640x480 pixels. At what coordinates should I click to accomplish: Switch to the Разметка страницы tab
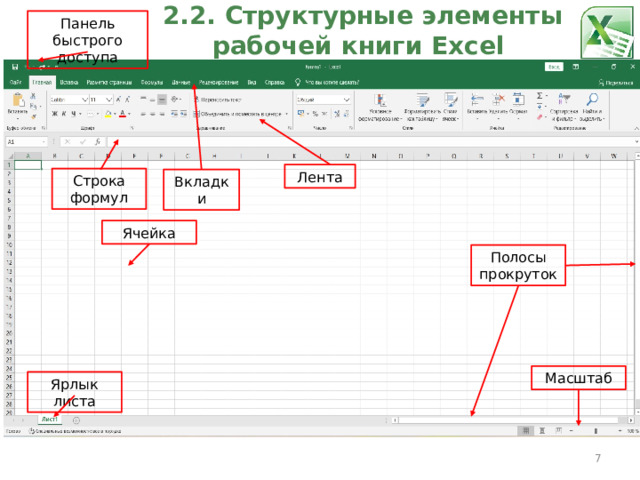click(109, 82)
